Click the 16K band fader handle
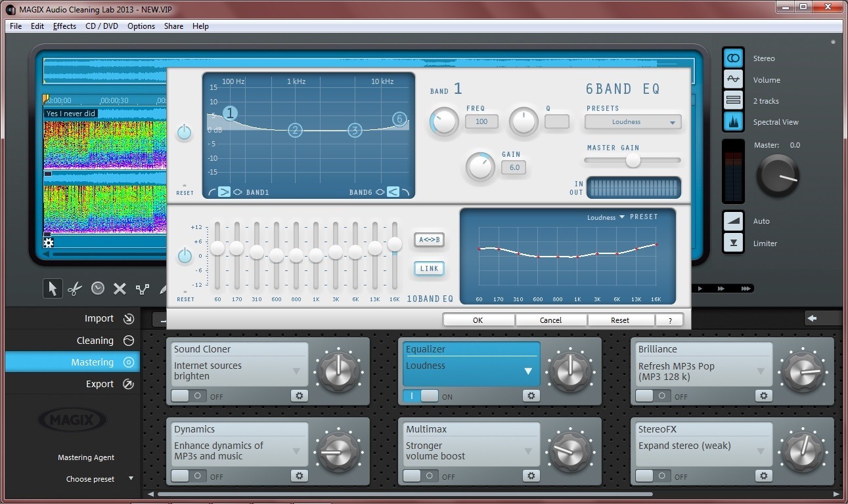This screenshot has width=848, height=504. coord(395,244)
